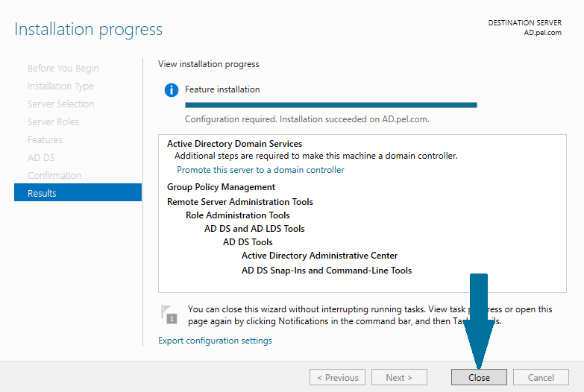Screen dimensions: 584x392
Task: Click Promote this server to a domain controller
Action: click(x=260, y=170)
